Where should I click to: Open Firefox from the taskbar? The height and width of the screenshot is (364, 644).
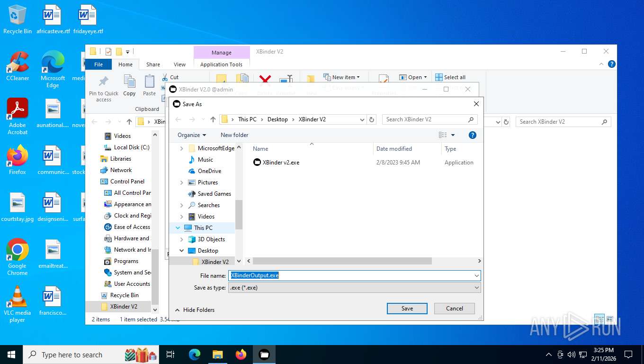click(241, 355)
